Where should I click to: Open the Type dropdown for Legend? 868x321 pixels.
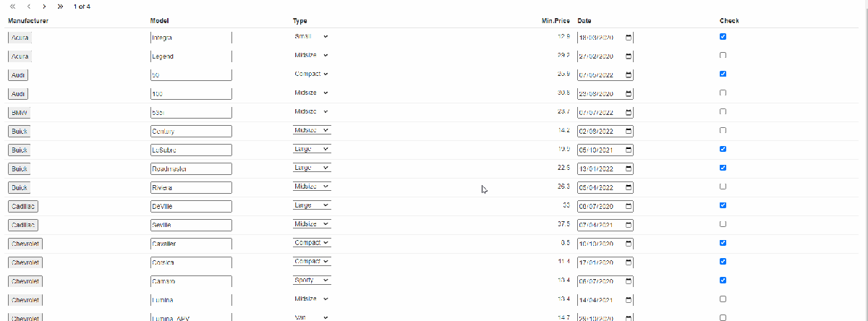point(312,55)
